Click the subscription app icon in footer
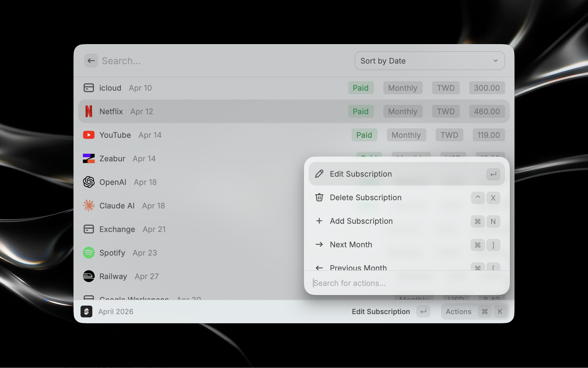 tap(86, 311)
